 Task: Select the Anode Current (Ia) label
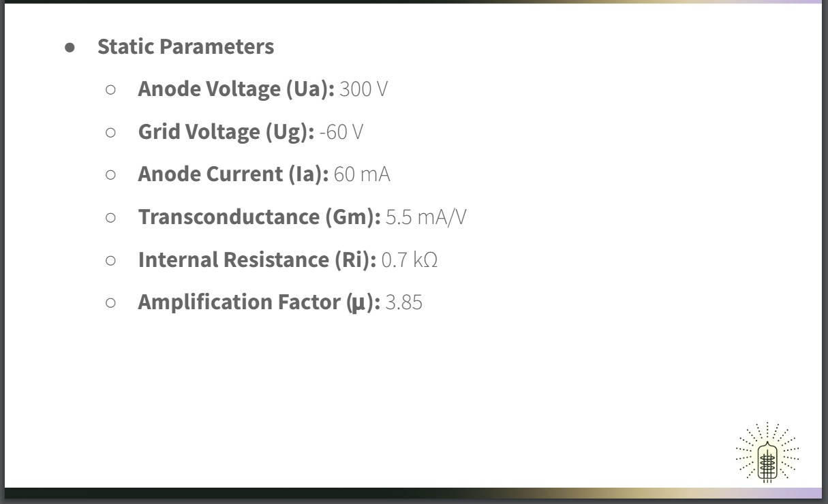233,174
